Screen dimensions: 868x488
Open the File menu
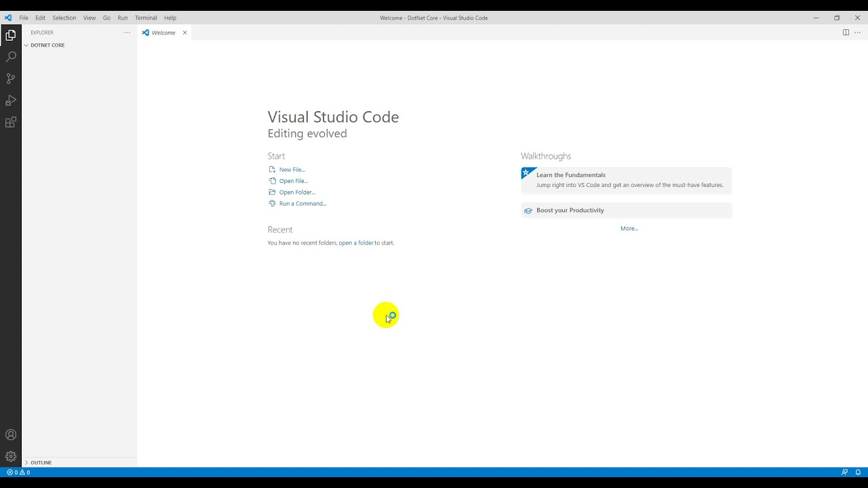point(24,18)
